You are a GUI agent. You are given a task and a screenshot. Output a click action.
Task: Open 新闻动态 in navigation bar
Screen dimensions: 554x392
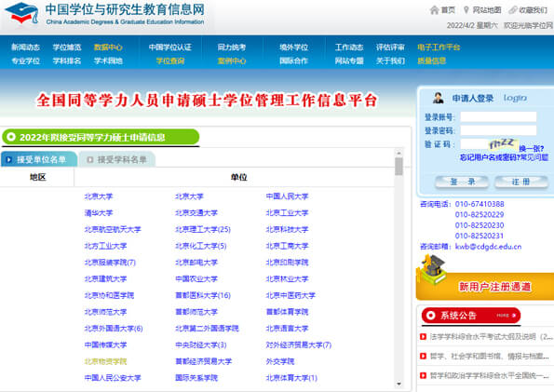point(25,47)
